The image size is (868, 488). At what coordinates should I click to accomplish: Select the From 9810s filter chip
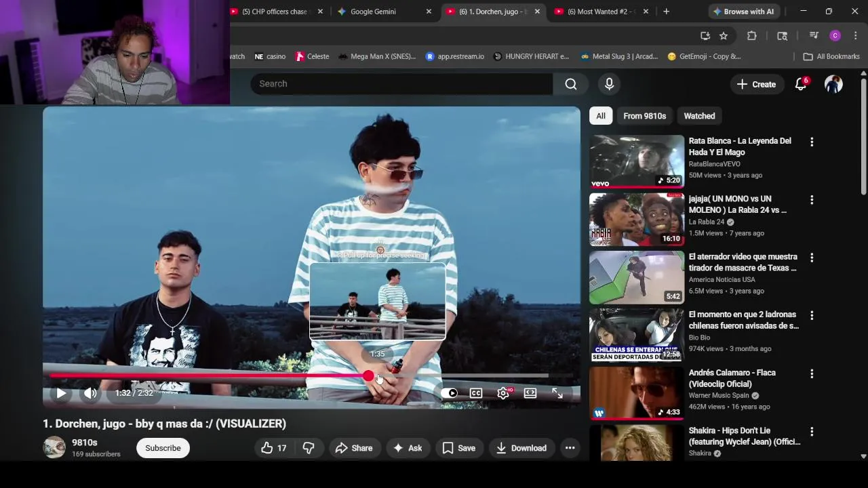644,116
